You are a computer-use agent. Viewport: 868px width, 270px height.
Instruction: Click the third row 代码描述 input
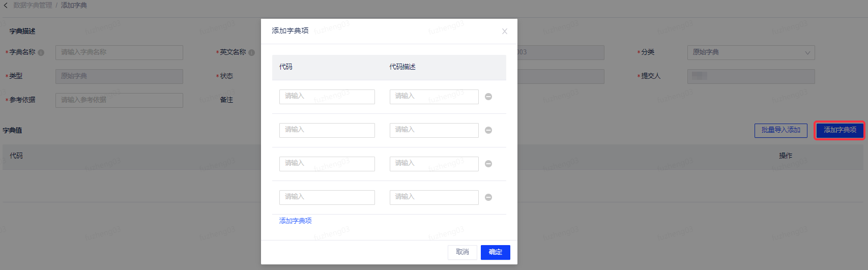(x=434, y=164)
